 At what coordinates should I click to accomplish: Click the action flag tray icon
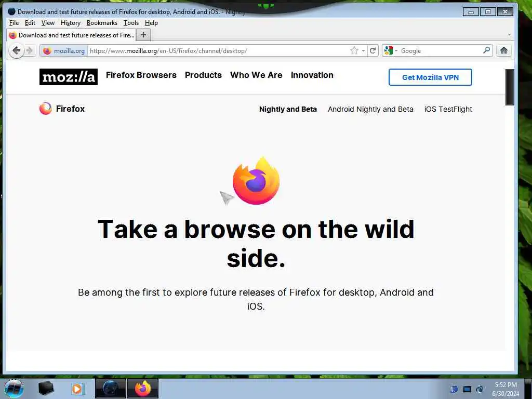pos(454,389)
